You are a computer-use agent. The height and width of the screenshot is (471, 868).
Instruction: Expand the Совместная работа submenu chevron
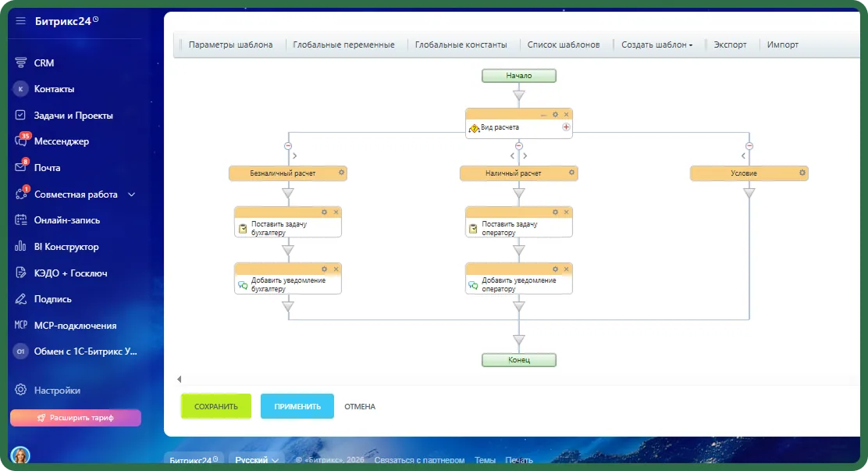tap(132, 194)
